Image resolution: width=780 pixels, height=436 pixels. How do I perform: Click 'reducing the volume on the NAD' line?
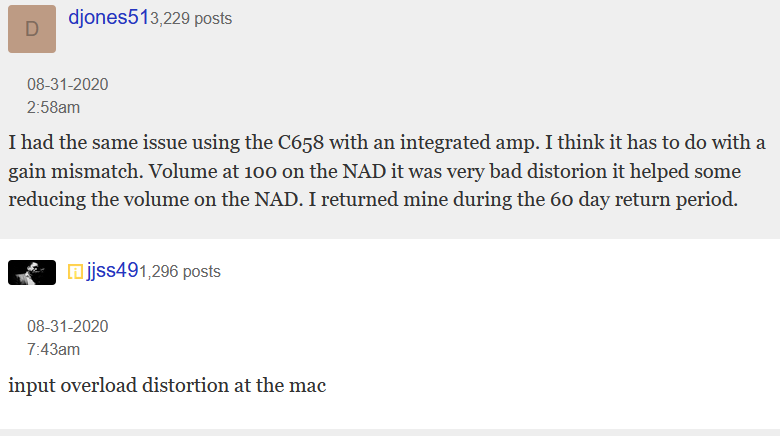click(x=154, y=200)
